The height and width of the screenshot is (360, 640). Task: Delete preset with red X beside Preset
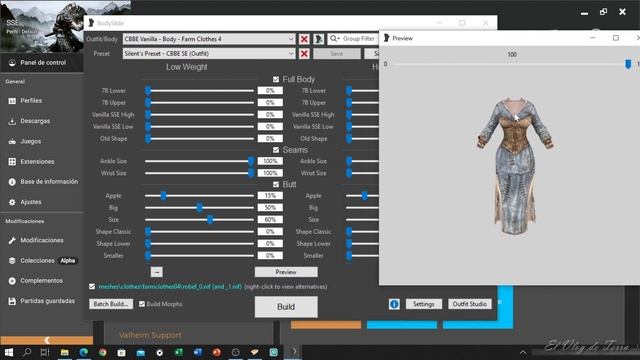pos(304,53)
